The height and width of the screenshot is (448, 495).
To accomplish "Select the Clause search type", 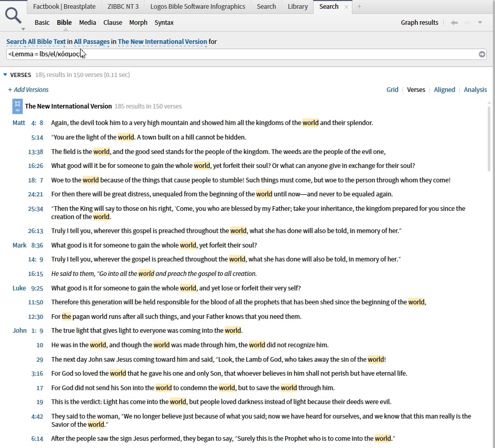I will tap(113, 22).
